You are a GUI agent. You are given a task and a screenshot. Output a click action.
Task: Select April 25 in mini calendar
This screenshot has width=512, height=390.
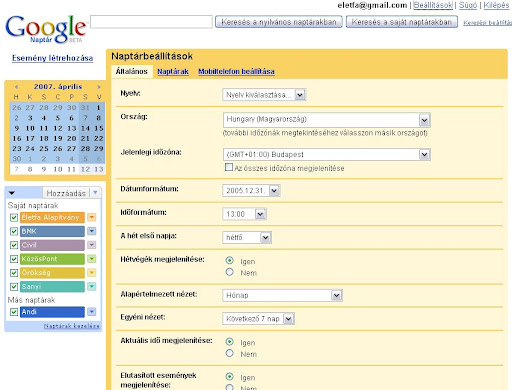coord(44,149)
